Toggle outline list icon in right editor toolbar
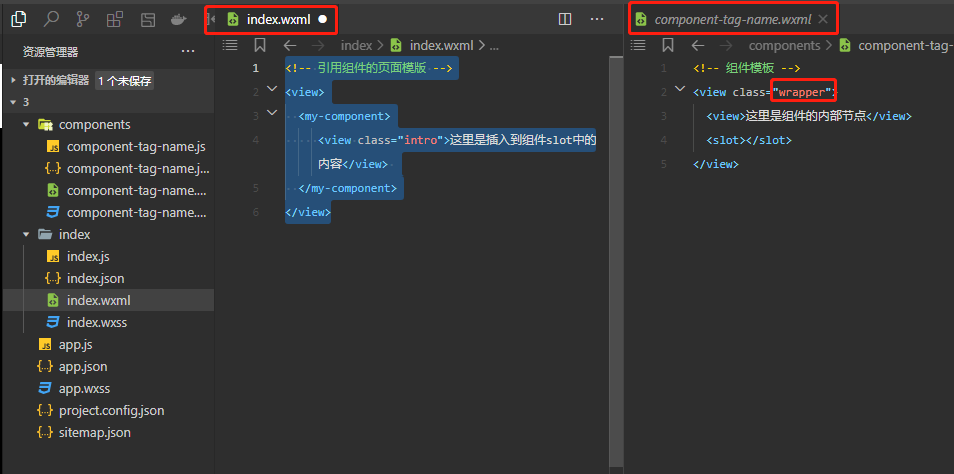Image resolution: width=954 pixels, height=474 pixels. [638, 44]
